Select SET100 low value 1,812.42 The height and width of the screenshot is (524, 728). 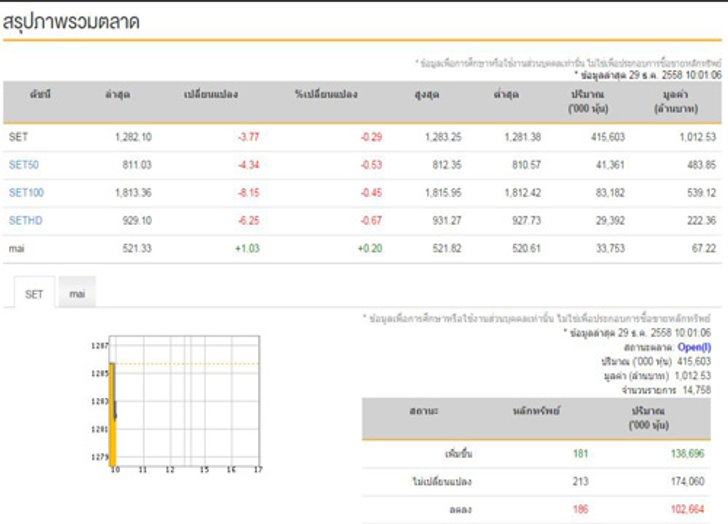tap(522, 193)
